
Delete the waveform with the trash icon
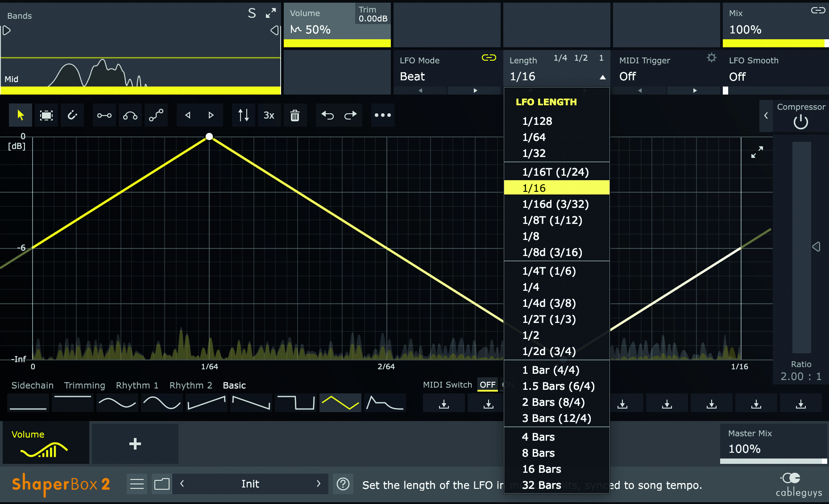pyautogui.click(x=295, y=116)
